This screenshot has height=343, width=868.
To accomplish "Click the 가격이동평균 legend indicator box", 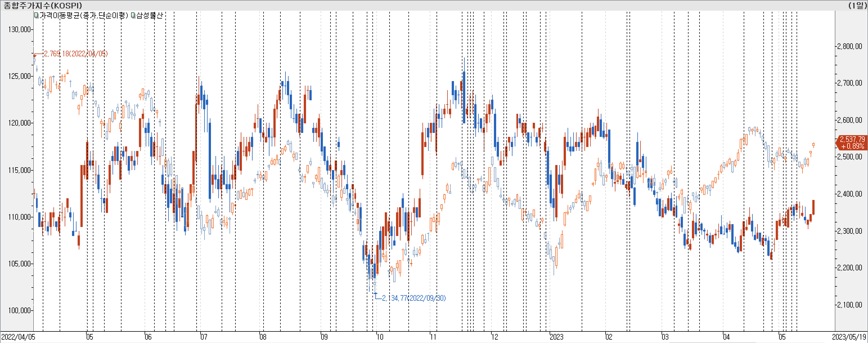I will coord(36,15).
